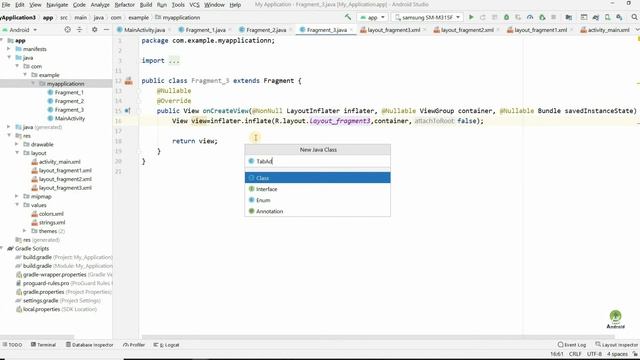Open the app run configuration dropdown
The width and height of the screenshot is (640, 360).
tap(372, 17)
